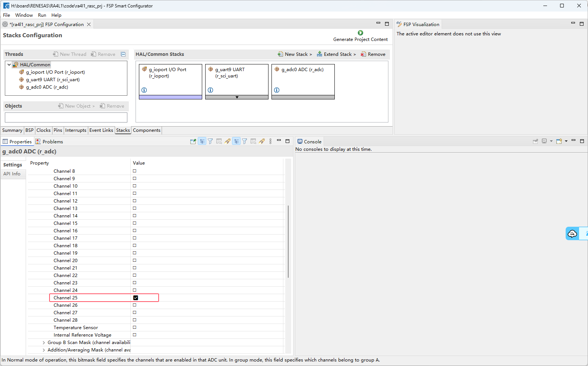Enable the Channel 8 checkbox
Screen dimensions: 588x366
point(134,171)
